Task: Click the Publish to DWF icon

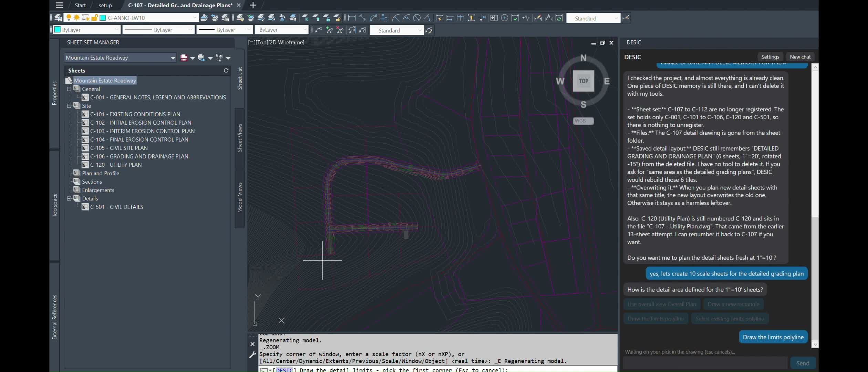Action: click(184, 58)
